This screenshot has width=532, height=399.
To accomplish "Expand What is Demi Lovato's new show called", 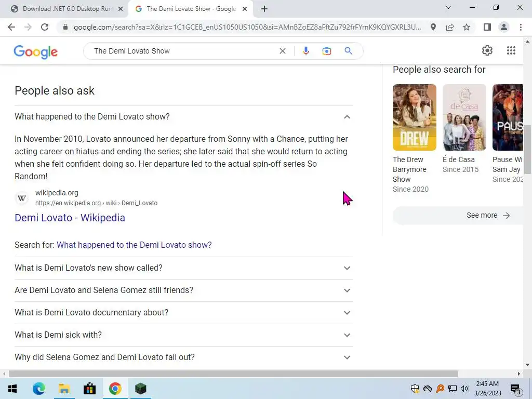I will tap(184, 268).
